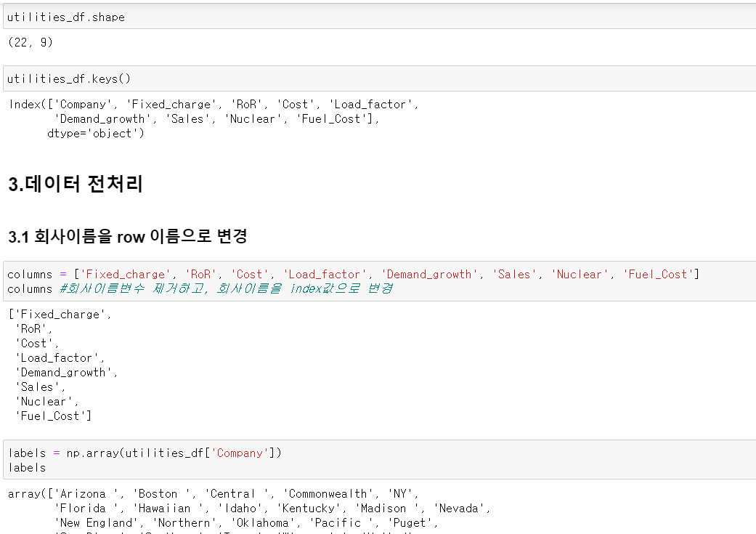Viewport: 756px width, 534px height.
Task: Click 'Nuclear', in columns output list
Action: click(x=46, y=401)
